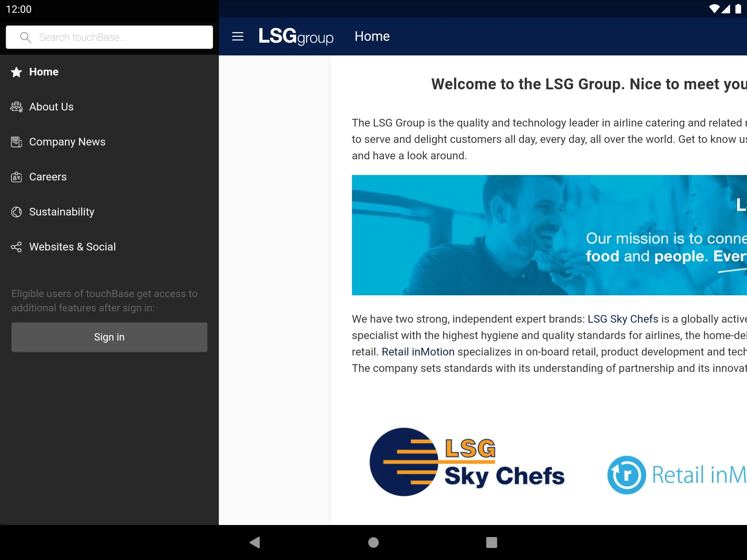Click the Sign in button
The height and width of the screenshot is (560, 747).
[x=109, y=337]
